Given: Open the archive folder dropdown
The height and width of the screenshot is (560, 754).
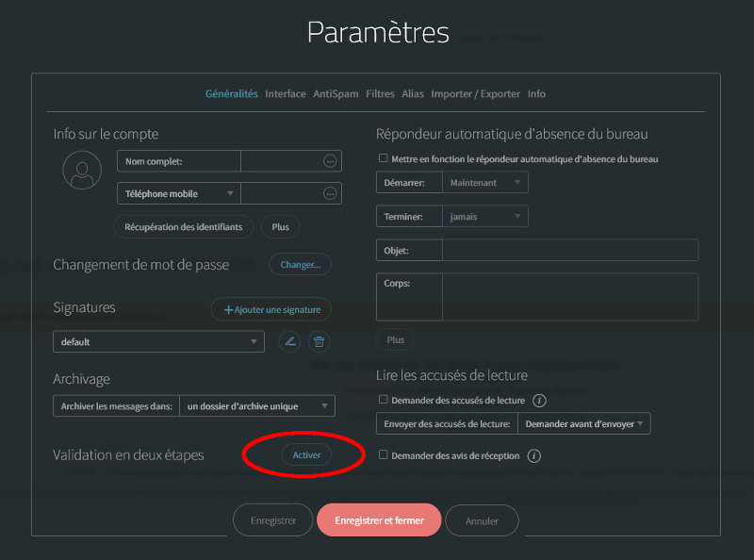Looking at the screenshot, I should pos(256,406).
